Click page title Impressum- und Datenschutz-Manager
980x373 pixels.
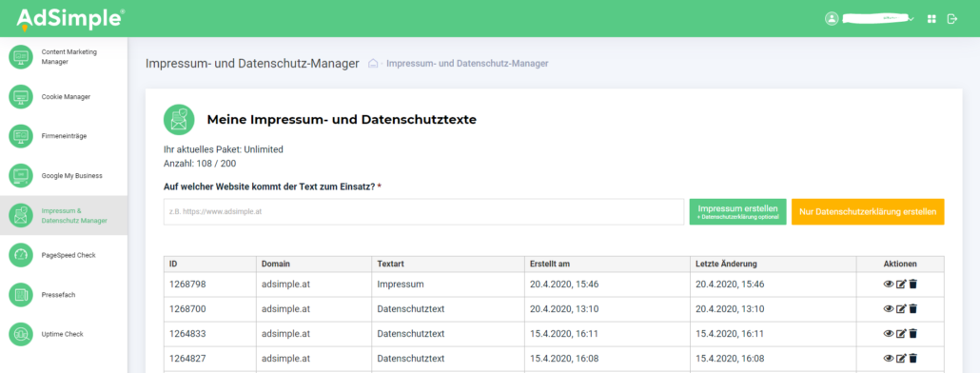252,63
